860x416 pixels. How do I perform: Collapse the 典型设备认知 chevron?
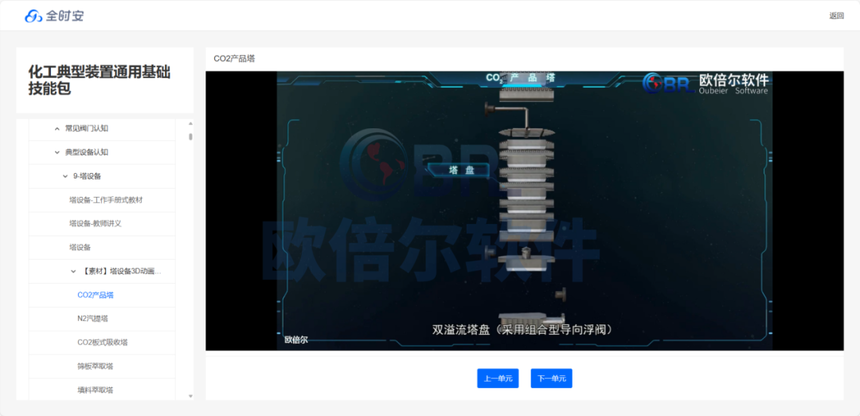coord(57,153)
